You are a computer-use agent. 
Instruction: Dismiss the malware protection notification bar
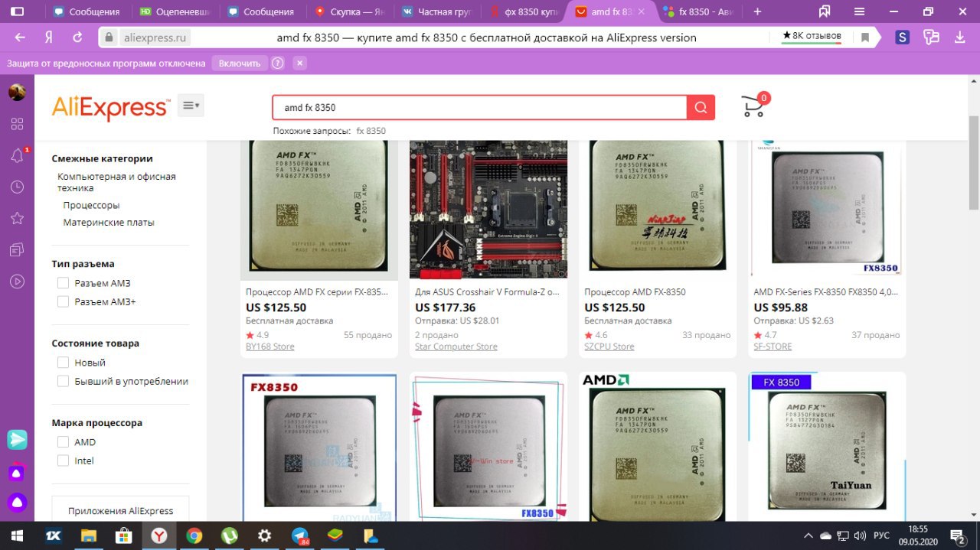click(299, 63)
